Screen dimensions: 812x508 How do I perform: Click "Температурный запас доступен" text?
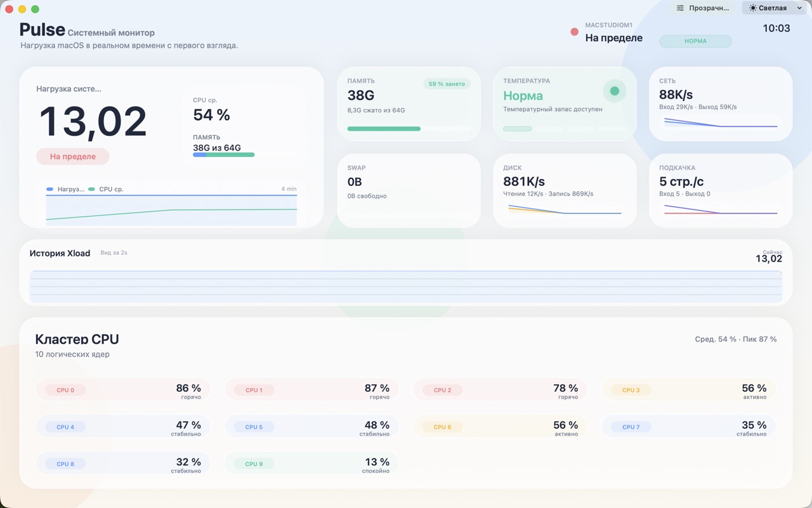coord(553,109)
